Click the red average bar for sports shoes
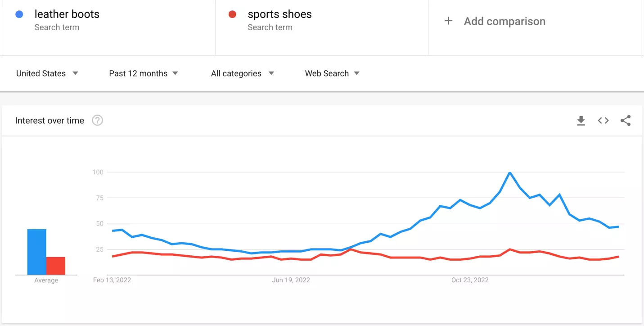Screen dimensions: 644x326 click(56, 266)
